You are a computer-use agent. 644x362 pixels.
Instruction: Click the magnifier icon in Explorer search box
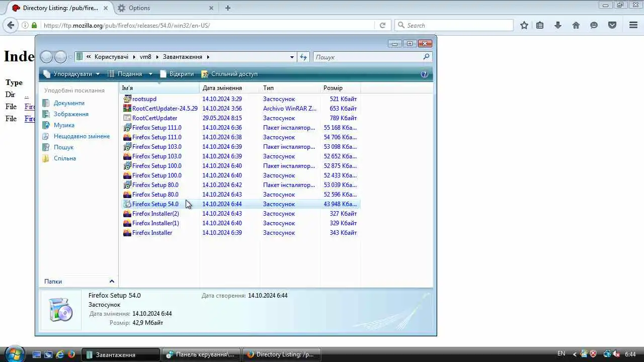426,57
